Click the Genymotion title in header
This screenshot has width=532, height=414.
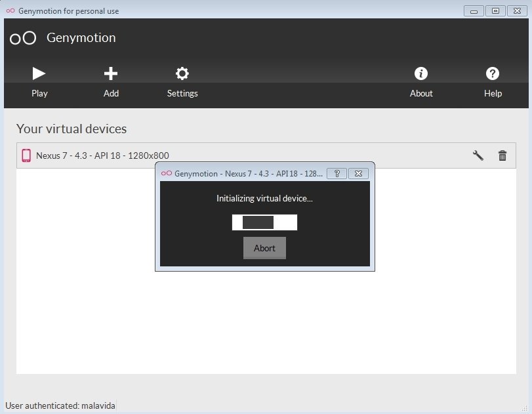pyautogui.click(x=81, y=37)
